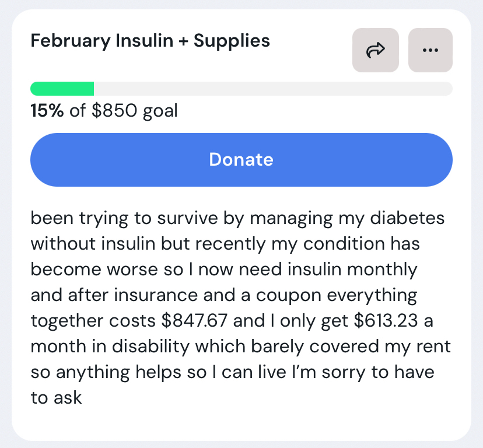Click the last line reading 'to ask'
483x448 pixels.
pos(56,398)
